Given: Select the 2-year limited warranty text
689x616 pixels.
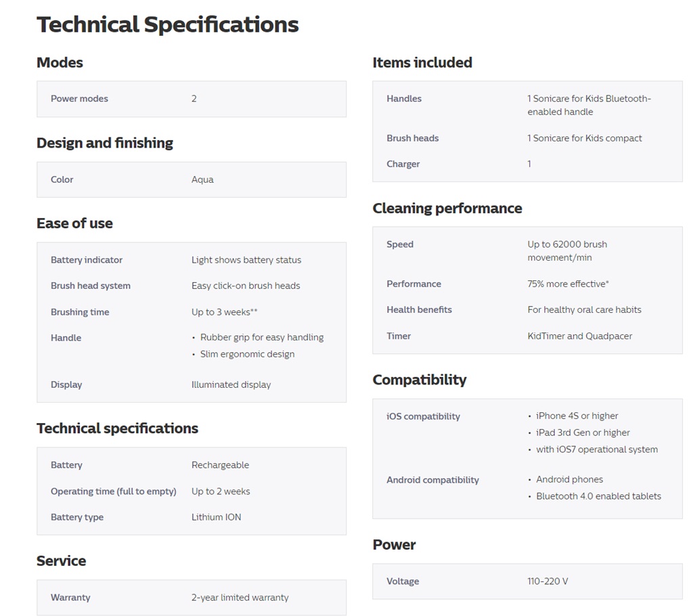Looking at the screenshot, I should [240, 598].
